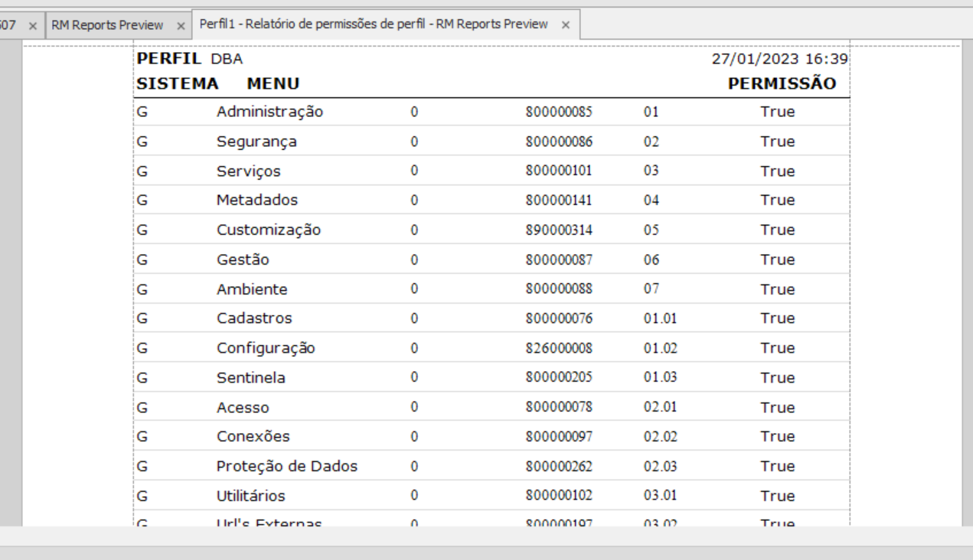Click True permission in Proteção de Dados row
This screenshot has width=973, height=560.
pyautogui.click(x=778, y=467)
